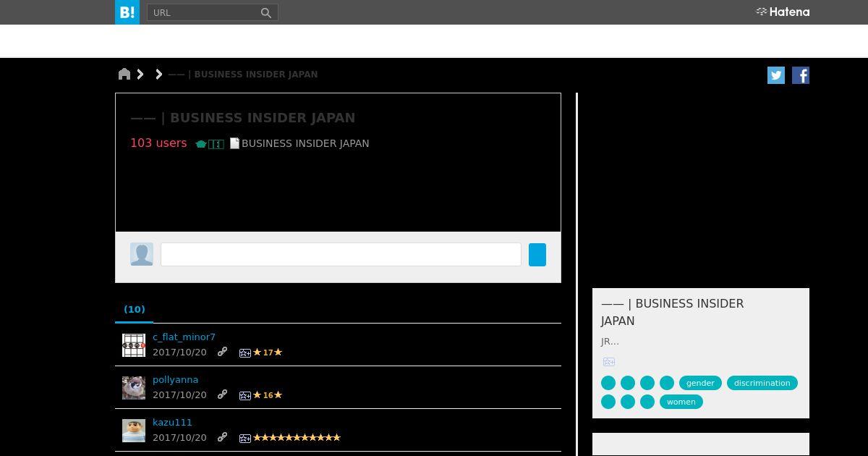Focus the bookmark comment input field

341,255
